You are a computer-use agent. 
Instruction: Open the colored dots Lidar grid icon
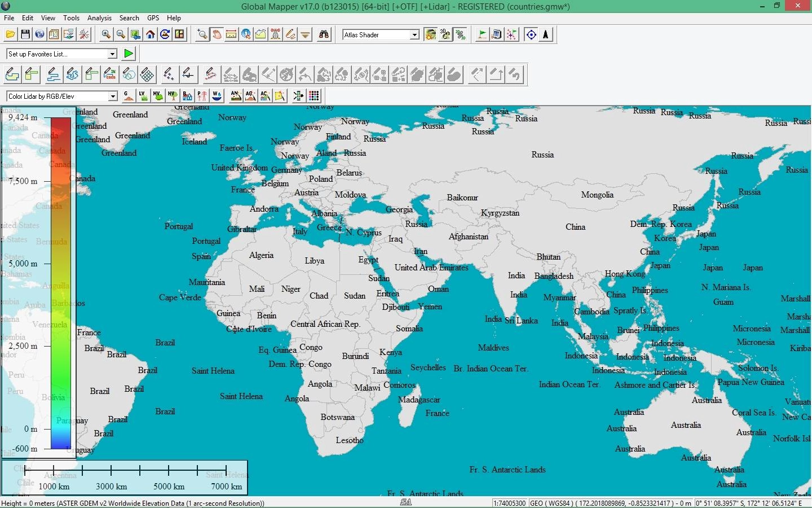coord(314,96)
